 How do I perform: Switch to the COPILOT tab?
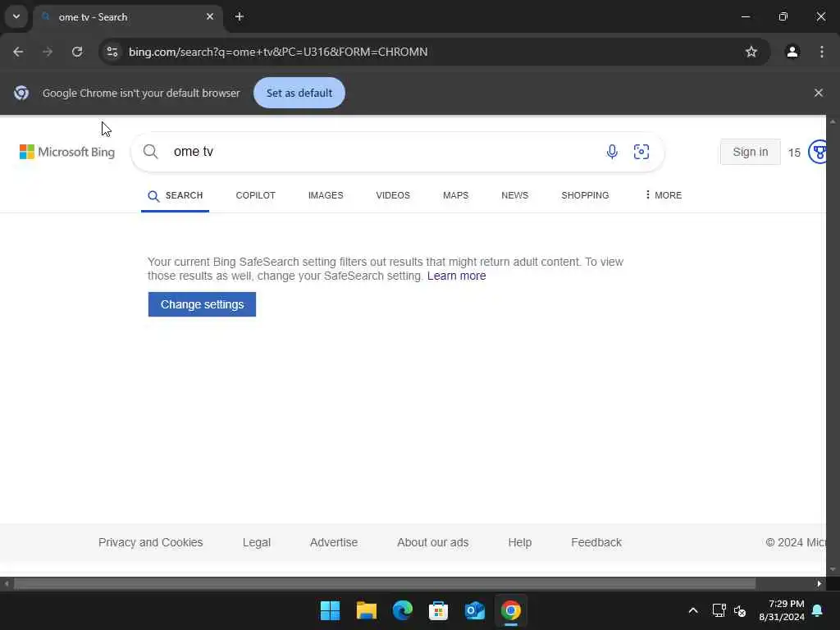click(256, 195)
